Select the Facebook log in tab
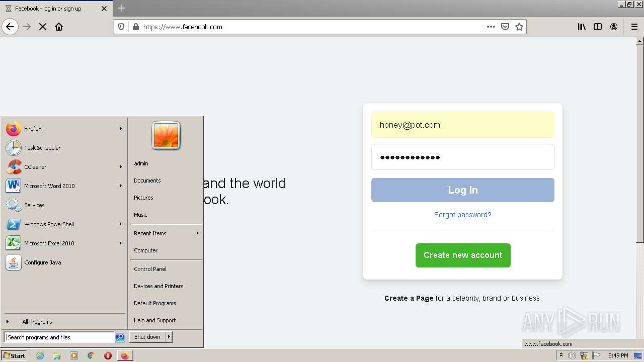This screenshot has height=362, width=644. point(55,9)
